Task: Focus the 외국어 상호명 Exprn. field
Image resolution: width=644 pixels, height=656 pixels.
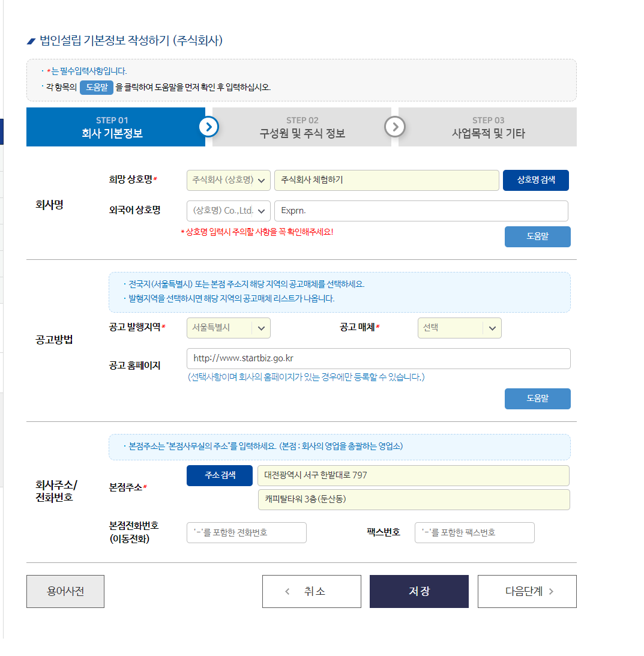Action: (x=421, y=211)
